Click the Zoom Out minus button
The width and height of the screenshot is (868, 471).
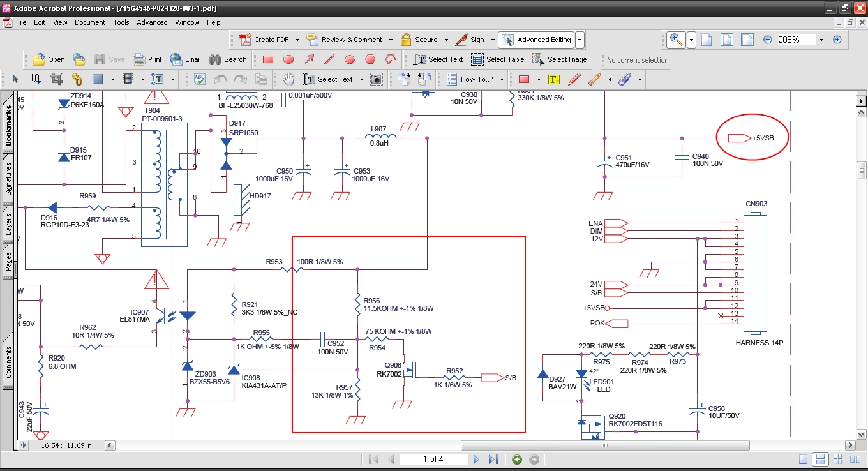pos(768,40)
